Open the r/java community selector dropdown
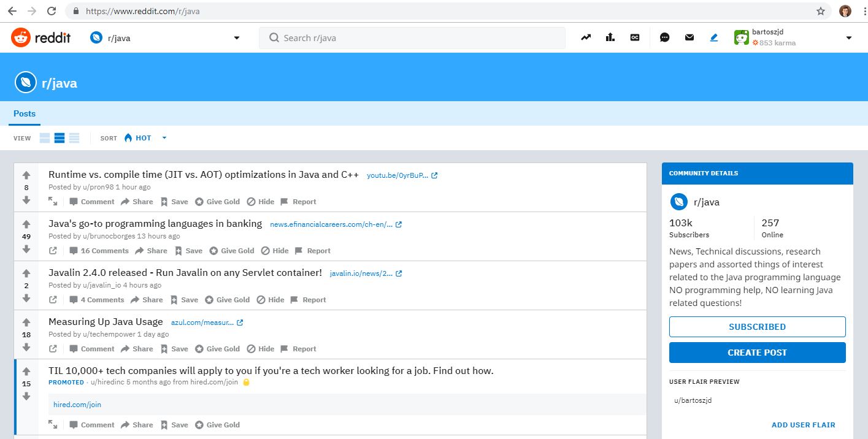 (237, 37)
